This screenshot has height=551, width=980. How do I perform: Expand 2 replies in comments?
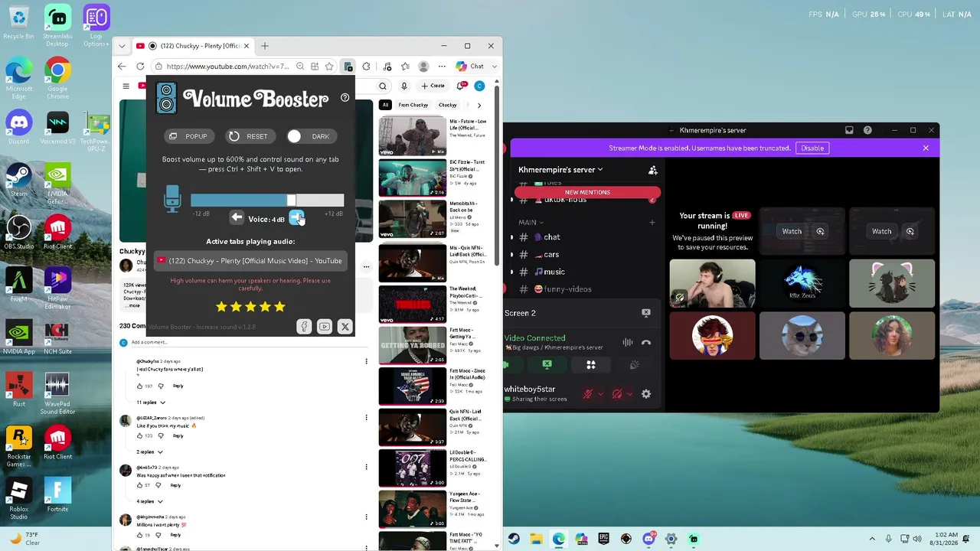[x=149, y=452]
